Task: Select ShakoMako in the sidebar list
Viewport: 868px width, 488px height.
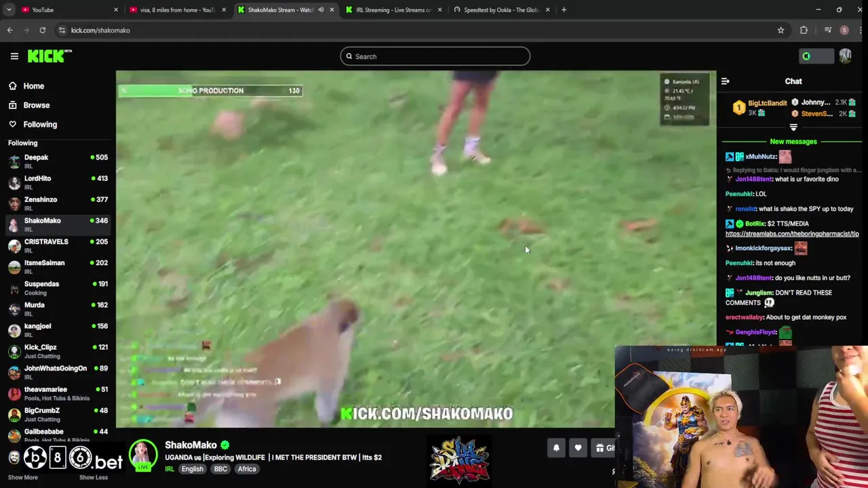Action: [x=58, y=224]
